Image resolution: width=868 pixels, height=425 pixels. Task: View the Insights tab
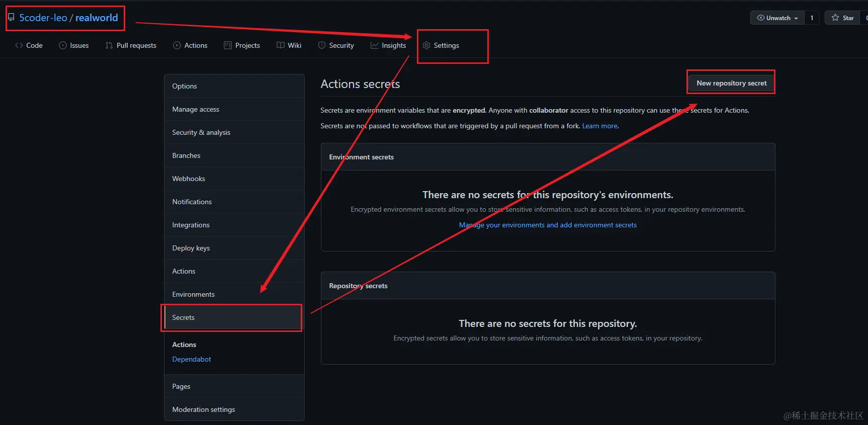point(388,45)
